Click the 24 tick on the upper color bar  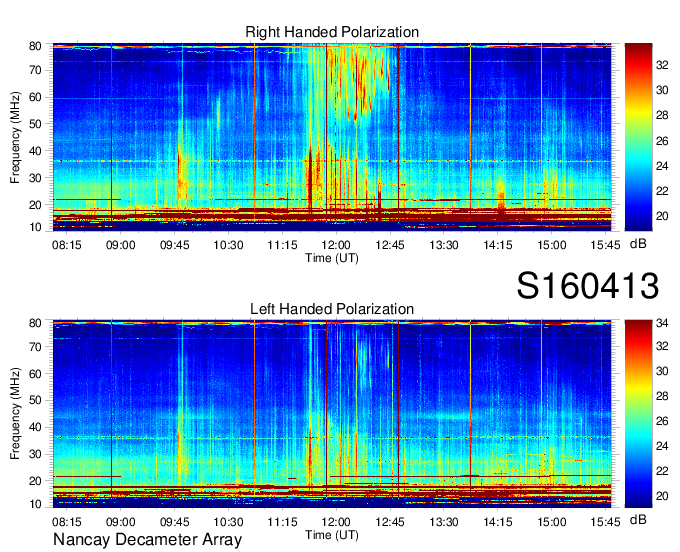click(662, 166)
